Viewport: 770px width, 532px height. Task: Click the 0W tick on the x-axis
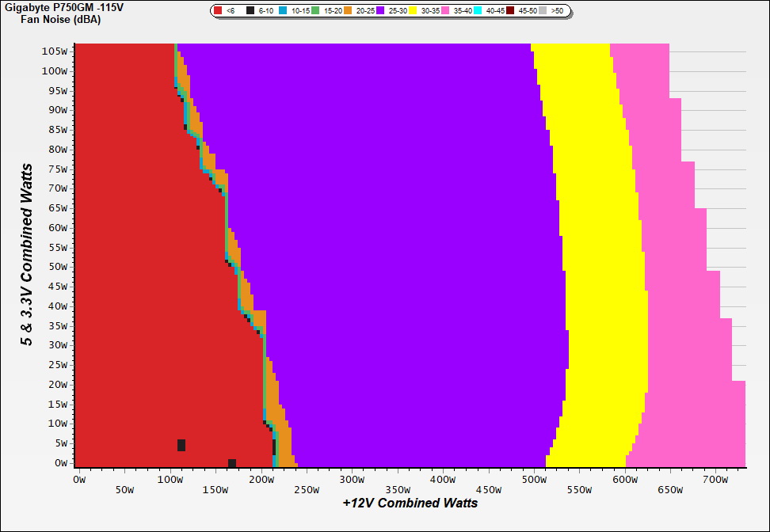[78, 479]
